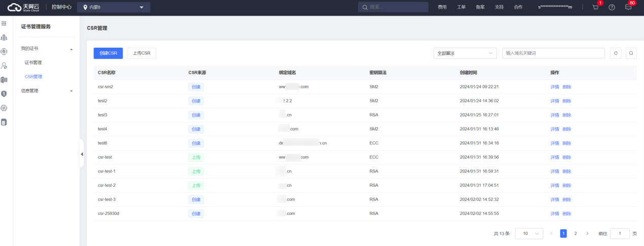Collapse the sidebar using the arrow handle

(x=82, y=154)
